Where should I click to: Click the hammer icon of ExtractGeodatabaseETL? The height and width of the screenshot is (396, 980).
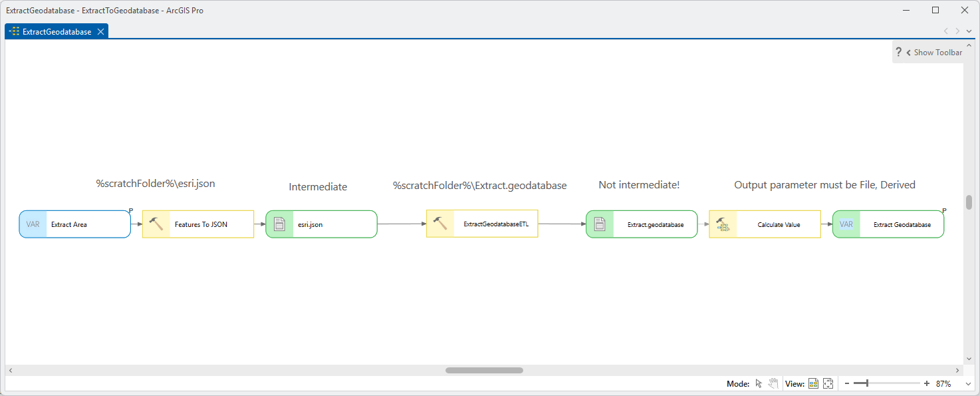(x=440, y=224)
